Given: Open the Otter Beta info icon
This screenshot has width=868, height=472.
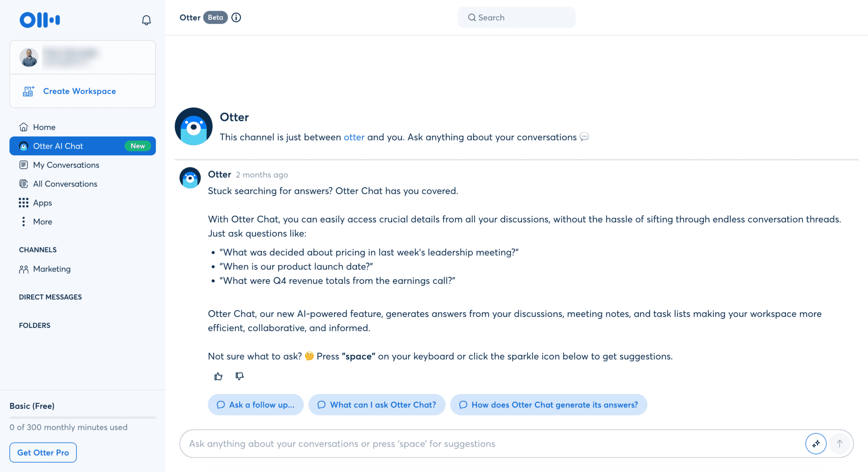Looking at the screenshot, I should tap(236, 17).
